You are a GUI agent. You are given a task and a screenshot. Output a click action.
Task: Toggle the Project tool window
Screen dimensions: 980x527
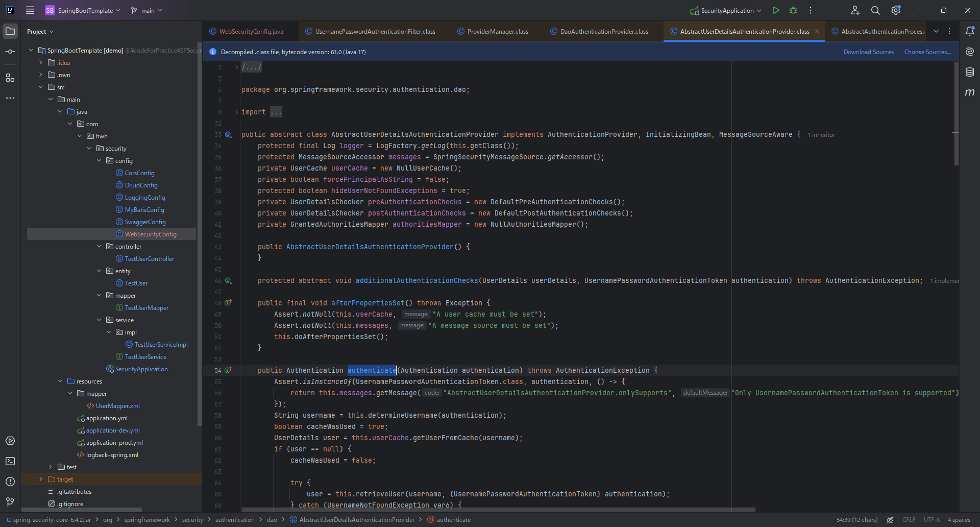pyautogui.click(x=10, y=31)
